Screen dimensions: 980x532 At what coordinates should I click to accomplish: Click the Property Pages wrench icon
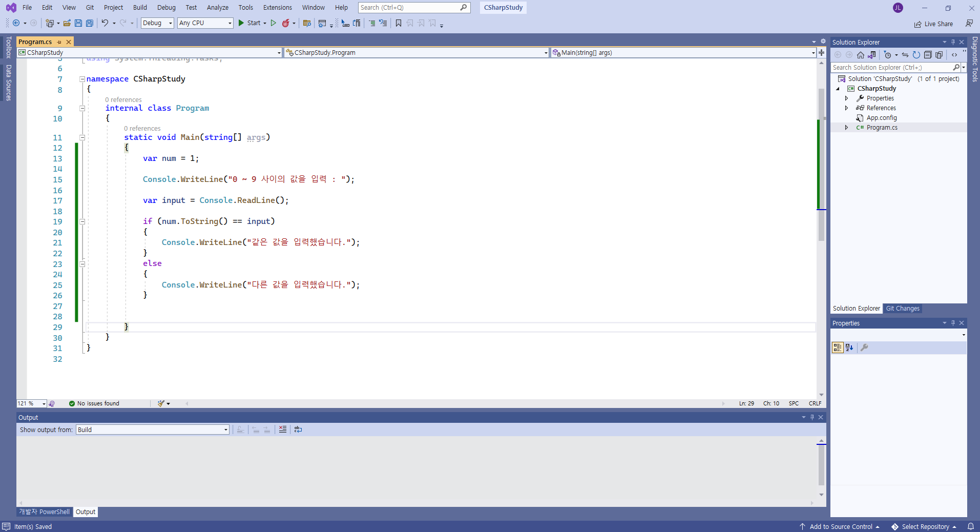point(864,347)
